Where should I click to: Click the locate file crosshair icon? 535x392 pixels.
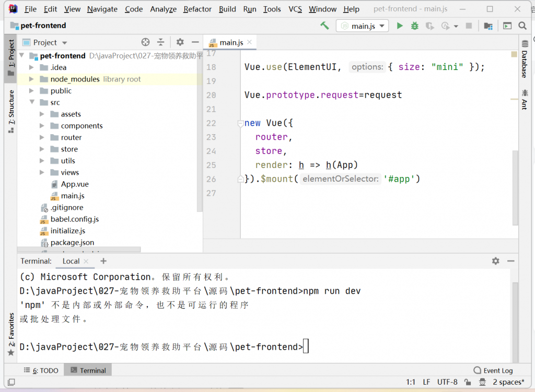145,42
